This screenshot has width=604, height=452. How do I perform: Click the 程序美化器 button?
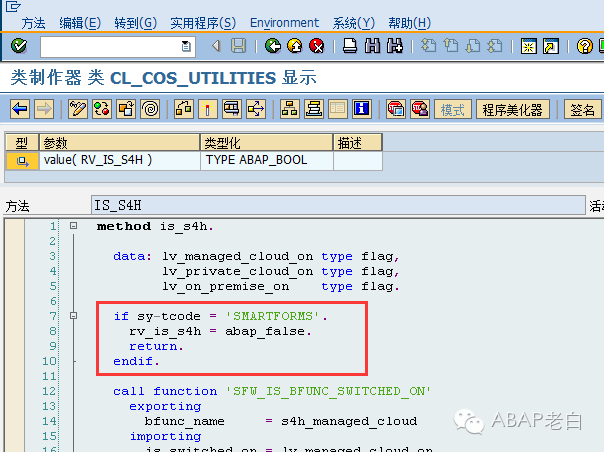513,109
